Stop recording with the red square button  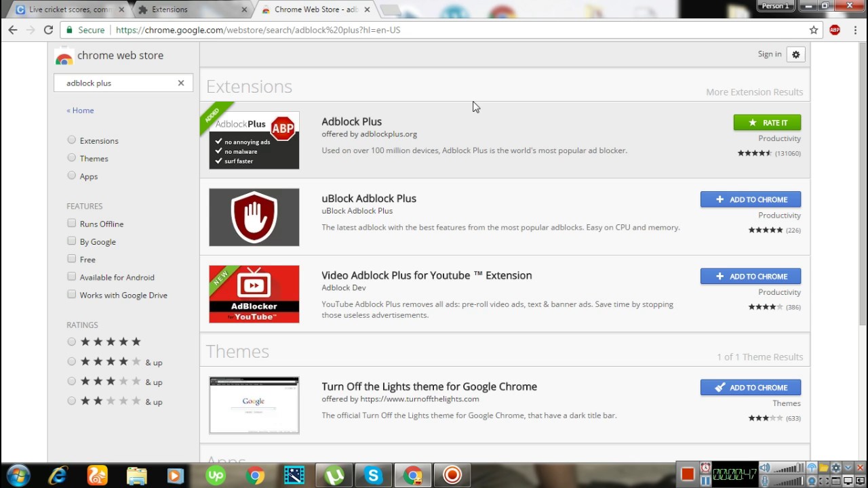[688, 474]
